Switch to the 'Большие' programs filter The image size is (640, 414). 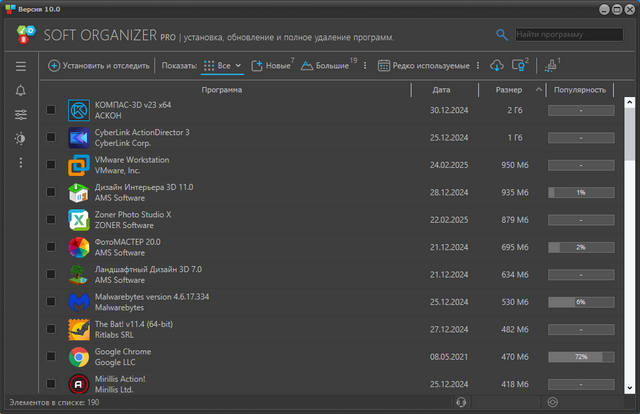[x=325, y=66]
